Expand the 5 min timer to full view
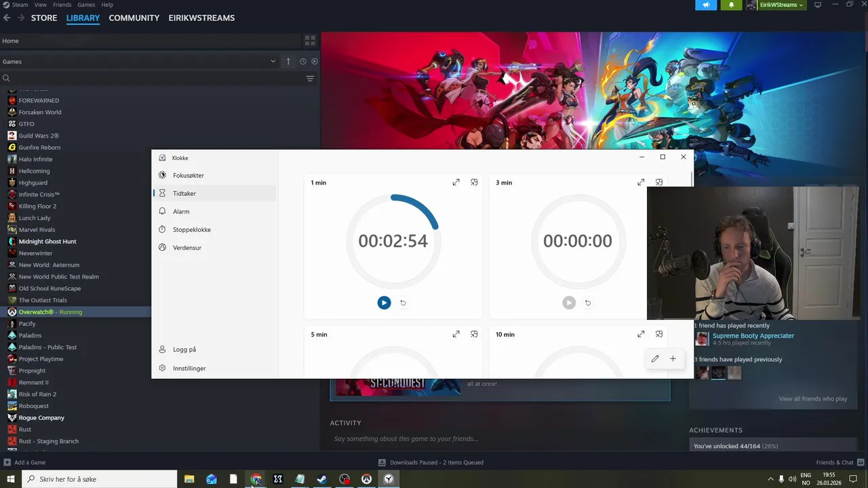Image resolution: width=868 pixels, height=488 pixels. click(456, 334)
